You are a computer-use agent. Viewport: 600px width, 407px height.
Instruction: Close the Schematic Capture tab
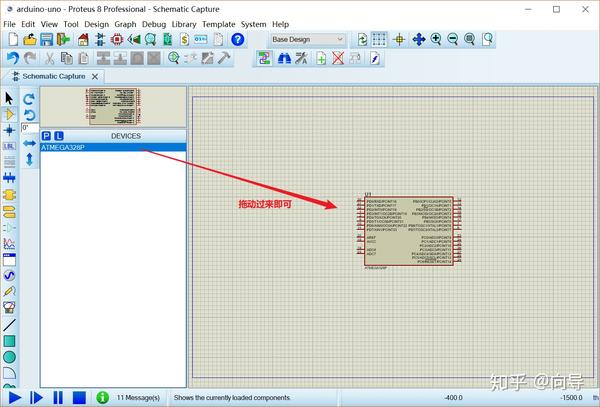(x=95, y=77)
